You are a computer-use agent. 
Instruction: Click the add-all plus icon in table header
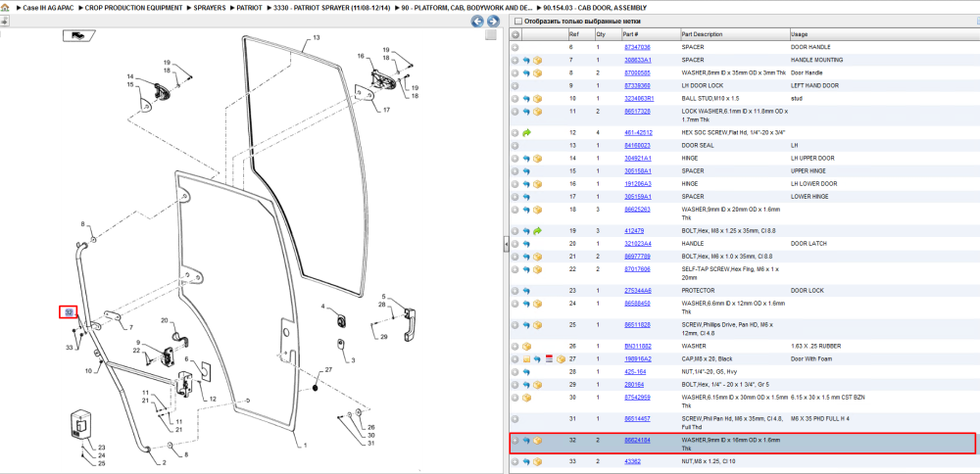pos(515,34)
